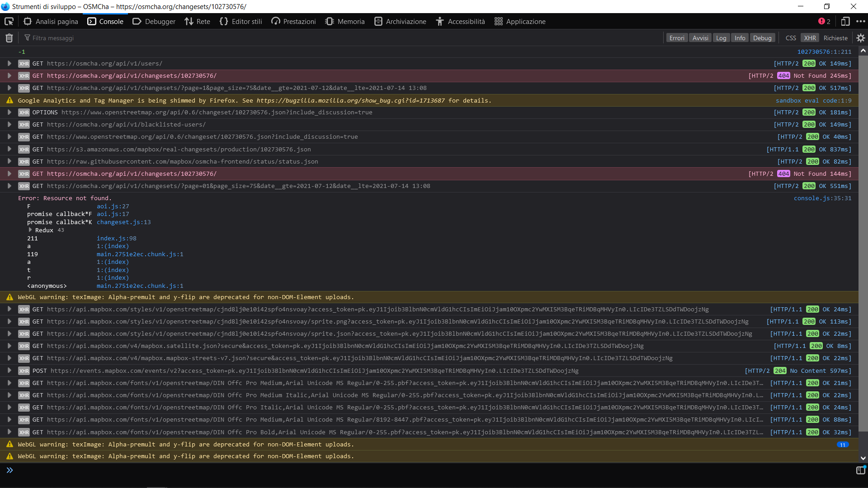Open the split console panel
The width and height of the screenshot is (868, 488).
click(860, 470)
